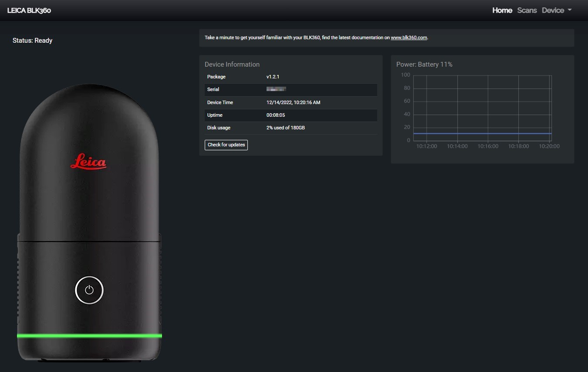Click the Serial row label
Viewport: 588px width, 372px height.
click(213, 89)
